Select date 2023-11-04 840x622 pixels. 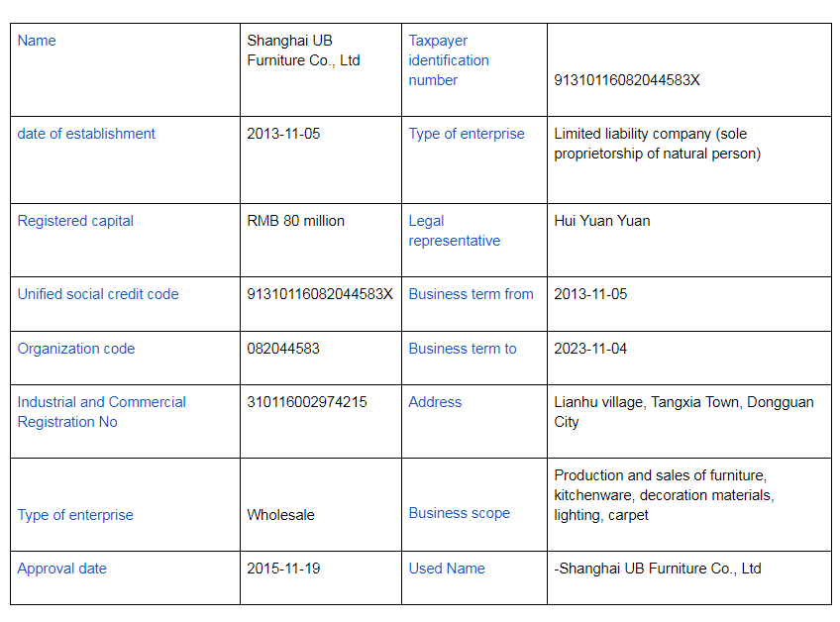[x=590, y=349]
